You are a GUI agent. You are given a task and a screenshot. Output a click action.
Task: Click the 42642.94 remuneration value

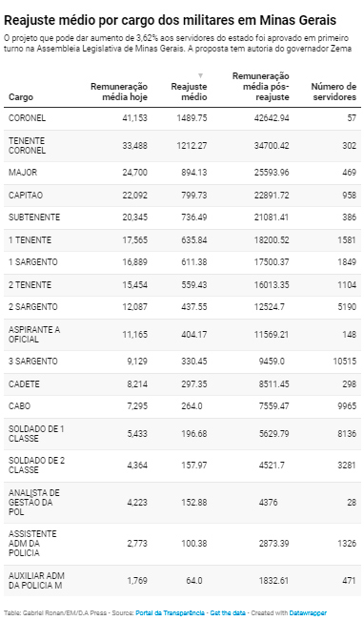pyautogui.click(x=272, y=118)
